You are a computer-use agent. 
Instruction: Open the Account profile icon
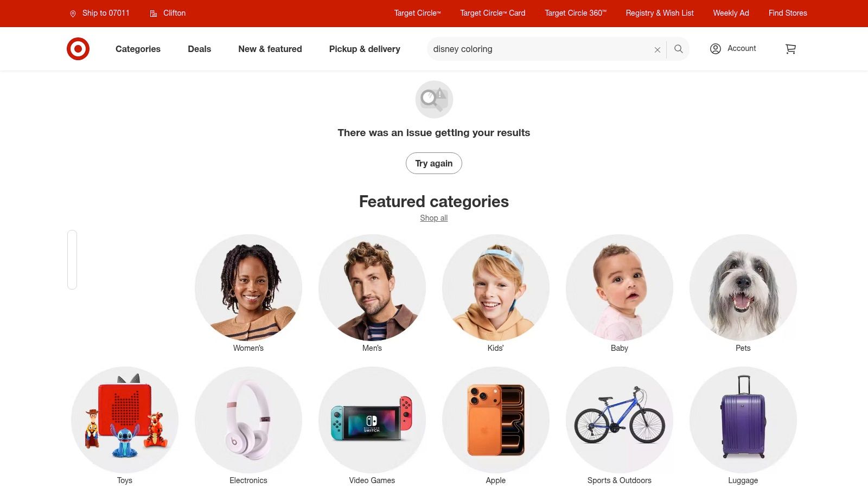[x=716, y=49]
